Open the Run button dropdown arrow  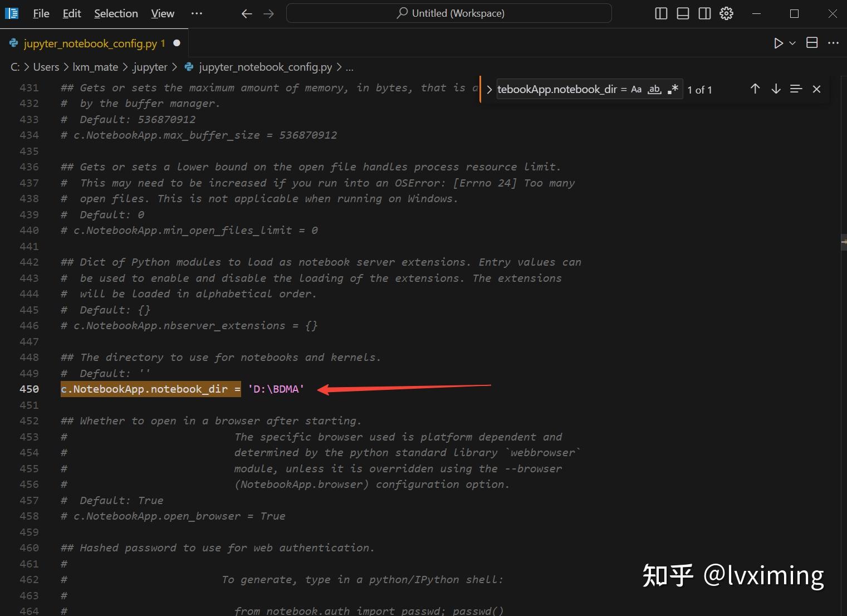[x=791, y=43]
